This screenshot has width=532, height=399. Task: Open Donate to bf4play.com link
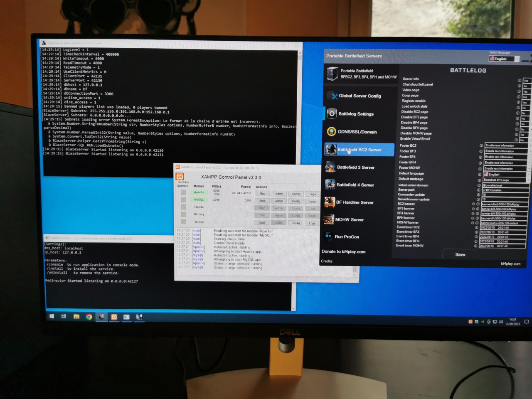343,251
